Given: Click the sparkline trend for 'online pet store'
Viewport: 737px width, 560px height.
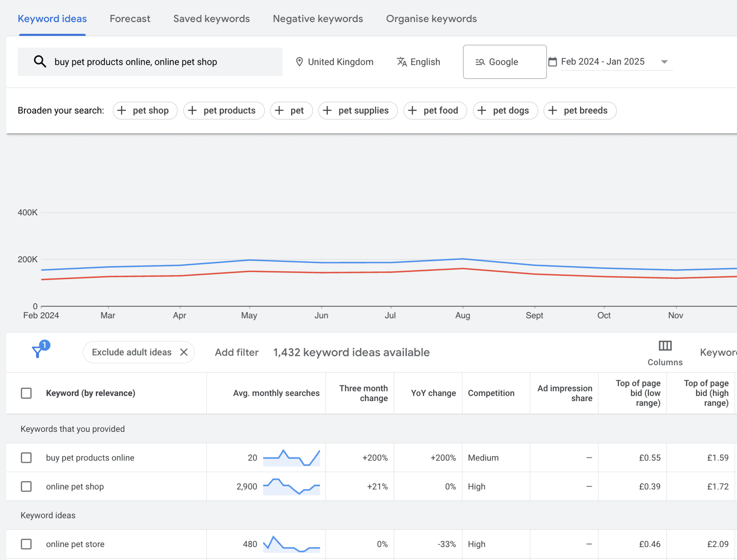Looking at the screenshot, I should (292, 544).
